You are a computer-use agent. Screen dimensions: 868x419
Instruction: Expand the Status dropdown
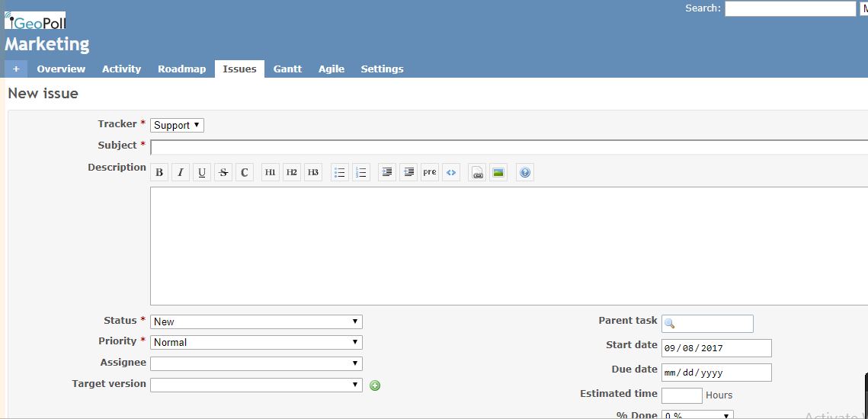click(x=256, y=321)
